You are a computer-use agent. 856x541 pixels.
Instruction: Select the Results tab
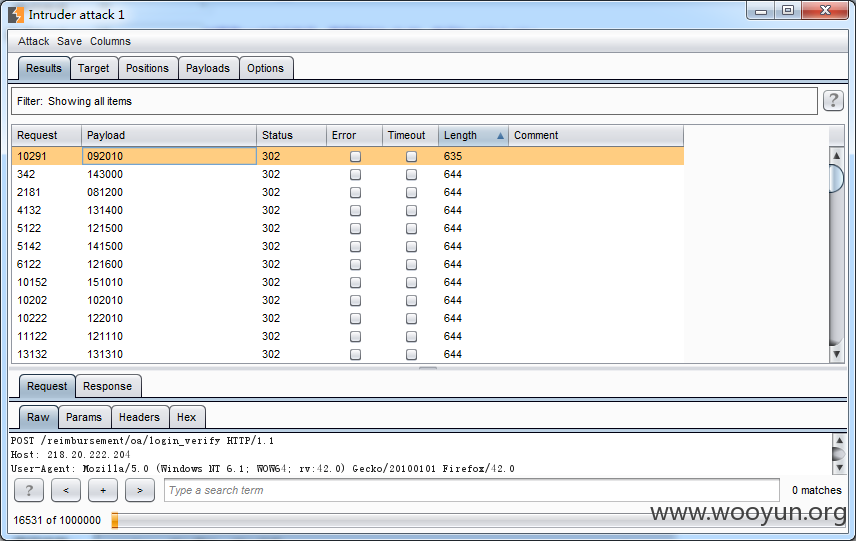coord(44,68)
